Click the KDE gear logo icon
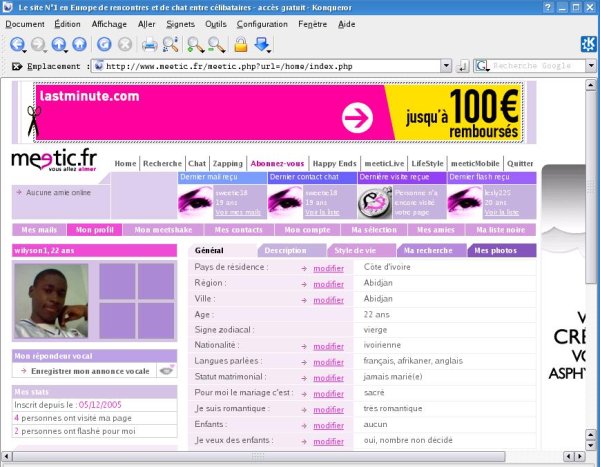The width and height of the screenshot is (600, 467). click(x=588, y=44)
